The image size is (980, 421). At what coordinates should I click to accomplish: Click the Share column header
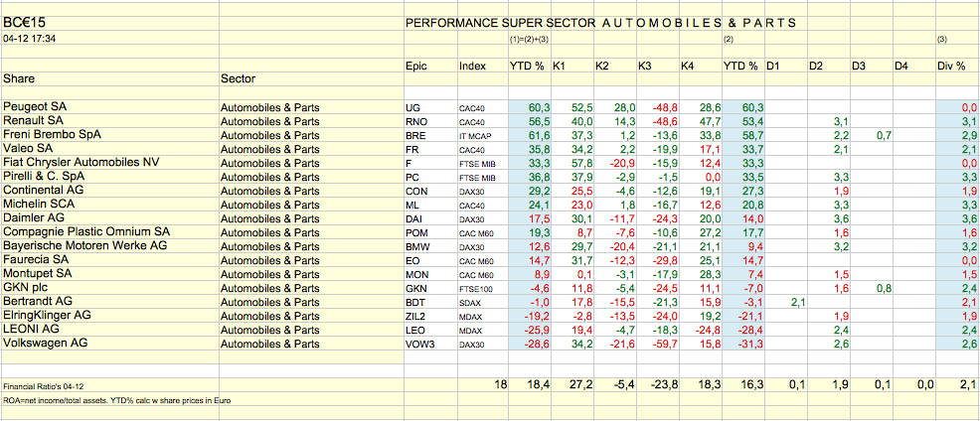(x=109, y=79)
